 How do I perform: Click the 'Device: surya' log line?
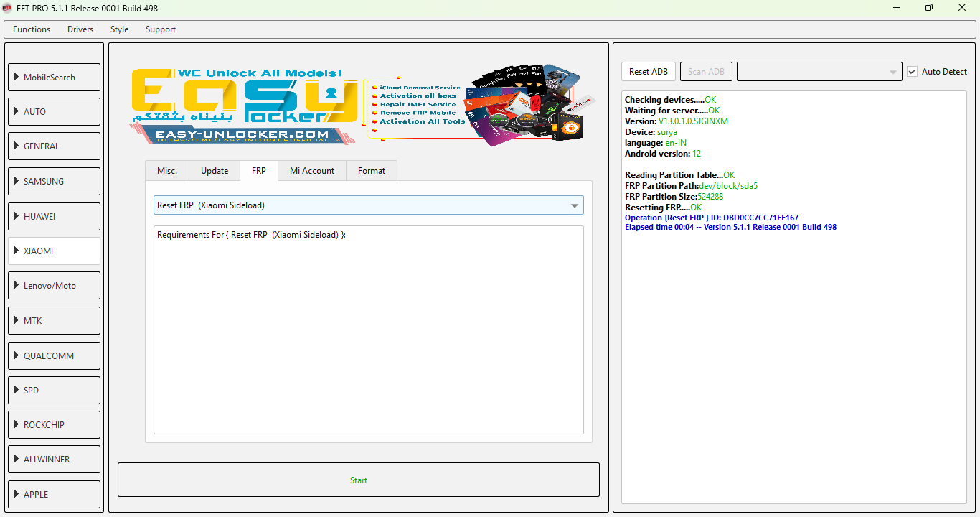pos(651,132)
